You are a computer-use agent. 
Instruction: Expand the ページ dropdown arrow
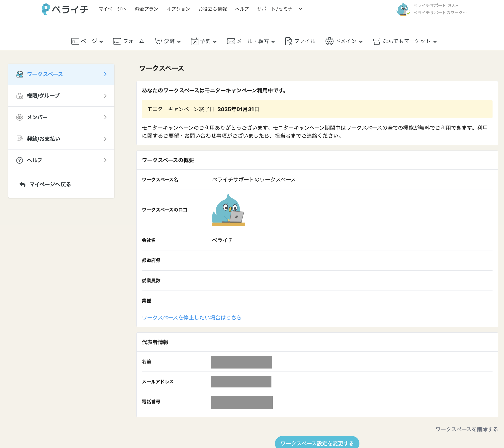click(x=101, y=42)
